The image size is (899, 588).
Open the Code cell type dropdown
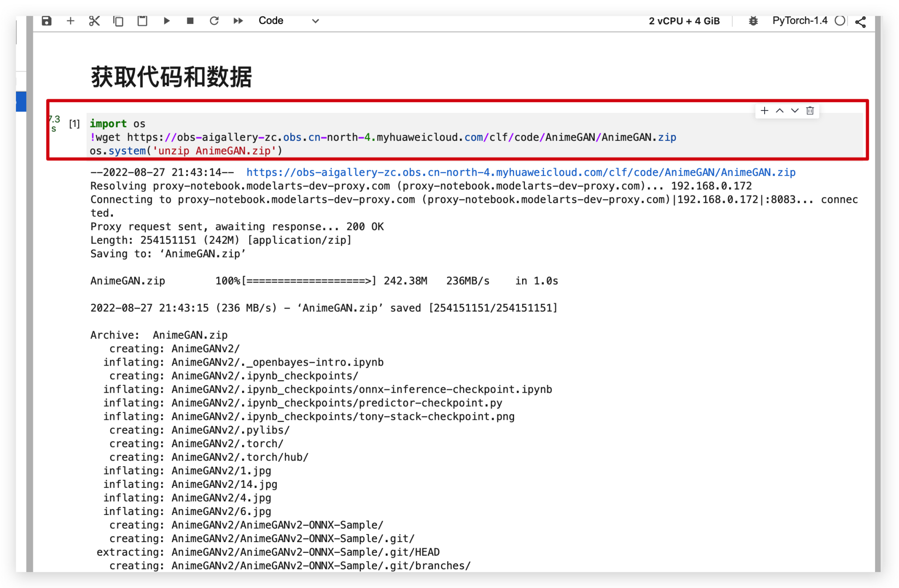[x=288, y=21]
